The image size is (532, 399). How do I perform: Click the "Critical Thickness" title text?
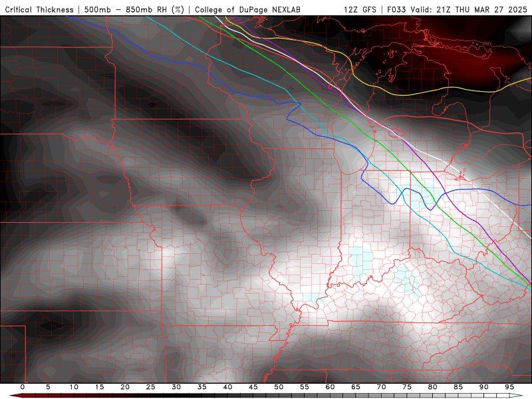click(x=39, y=10)
